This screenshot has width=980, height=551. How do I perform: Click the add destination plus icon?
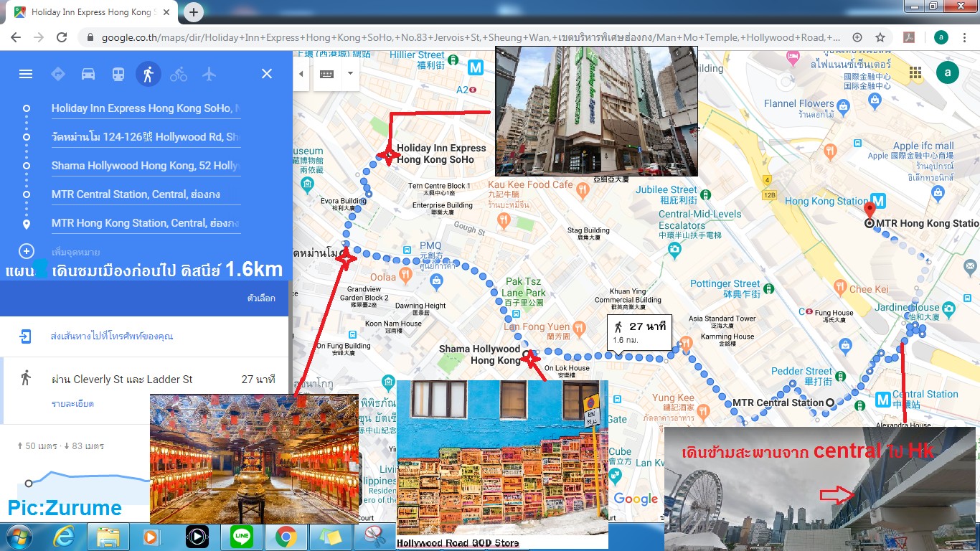pos(27,251)
